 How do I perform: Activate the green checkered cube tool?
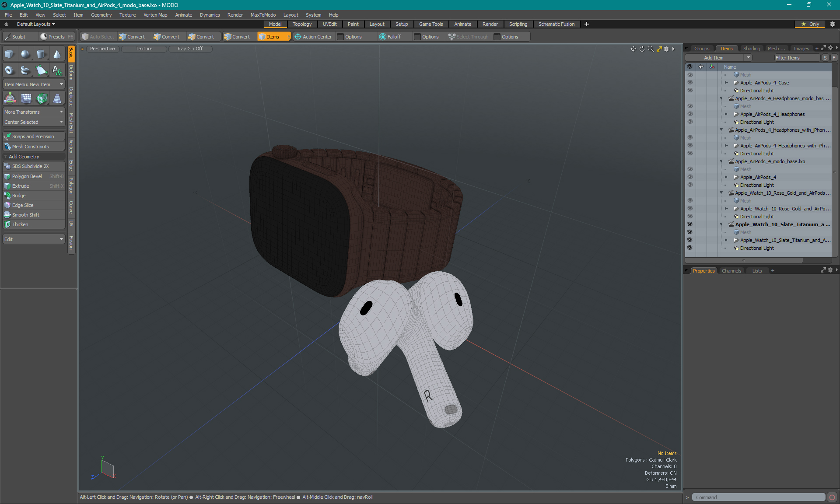point(41,98)
